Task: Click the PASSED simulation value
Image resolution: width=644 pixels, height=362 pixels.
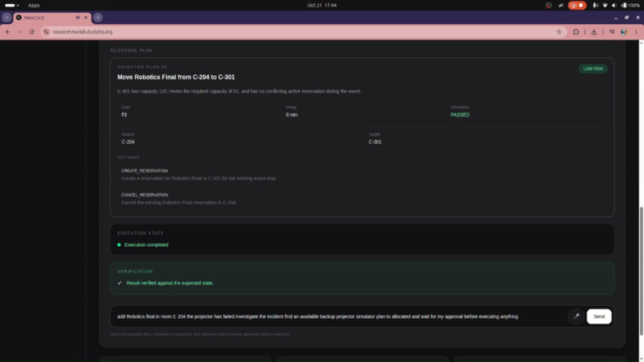Action: [459, 114]
